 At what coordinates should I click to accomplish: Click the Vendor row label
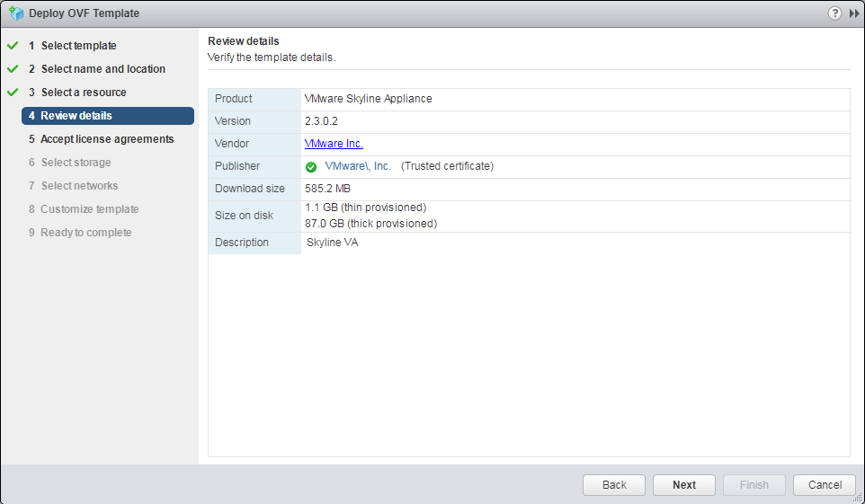tap(232, 144)
